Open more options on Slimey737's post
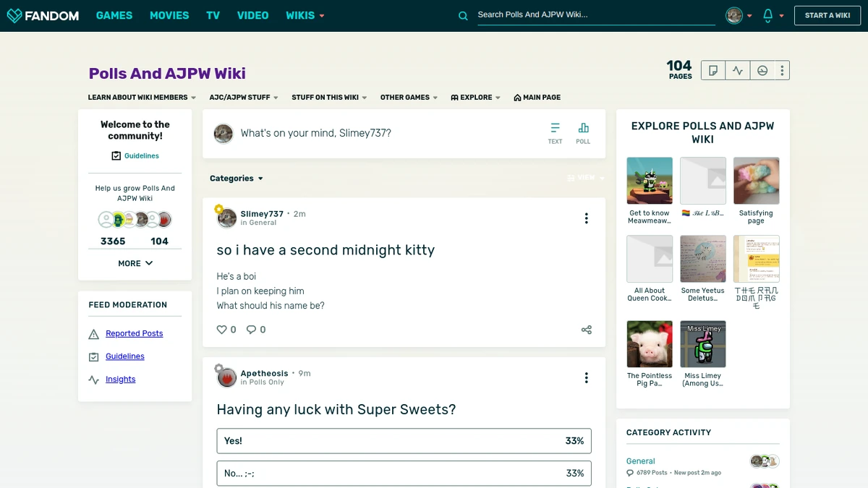Image resolution: width=868 pixels, height=488 pixels. tap(587, 218)
